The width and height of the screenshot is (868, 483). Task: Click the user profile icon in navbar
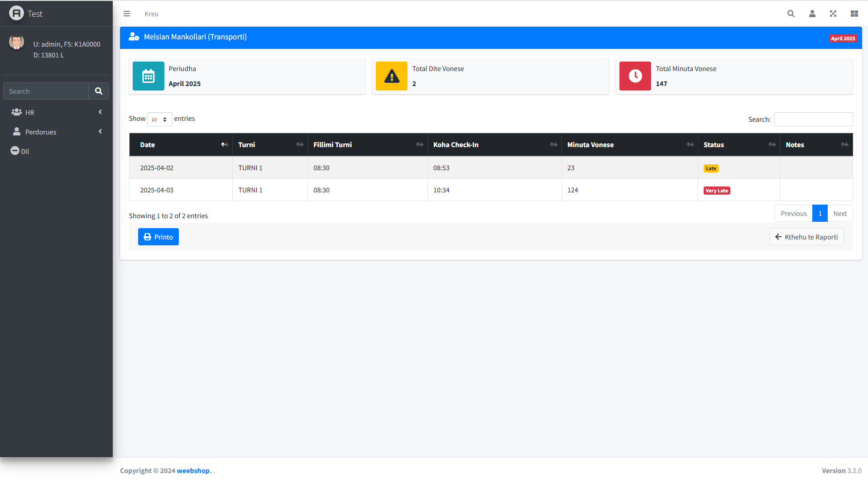[812, 14]
